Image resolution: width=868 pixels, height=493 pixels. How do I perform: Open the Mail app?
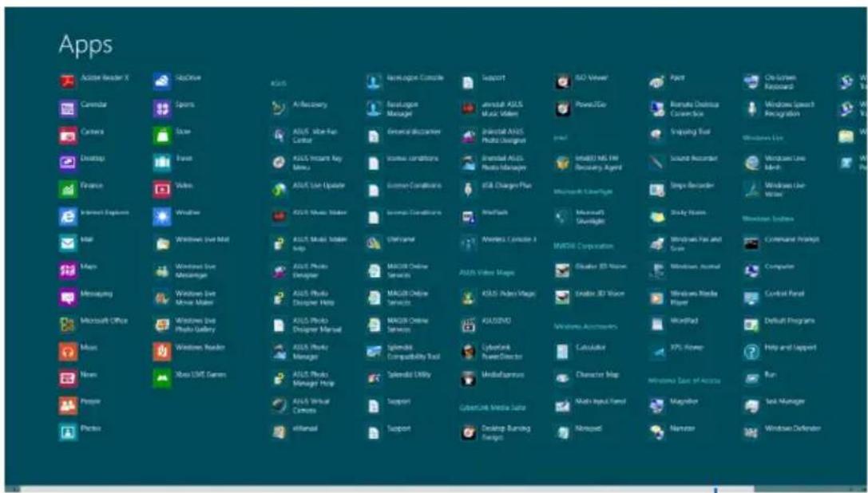coord(77,243)
